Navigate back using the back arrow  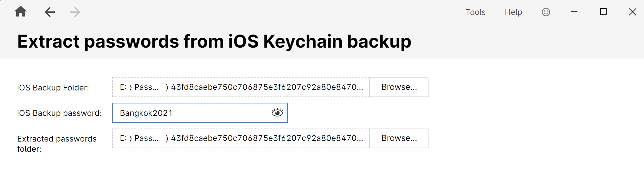tap(49, 12)
